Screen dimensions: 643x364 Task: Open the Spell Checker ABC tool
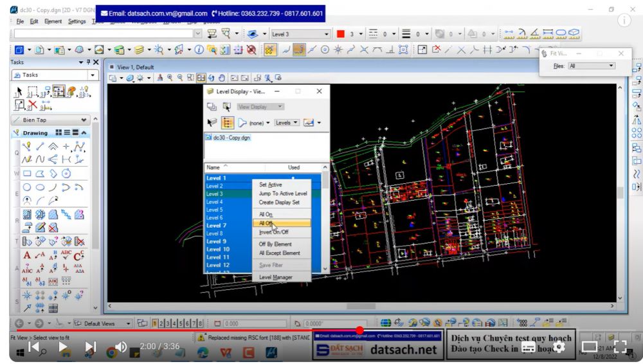point(66,255)
